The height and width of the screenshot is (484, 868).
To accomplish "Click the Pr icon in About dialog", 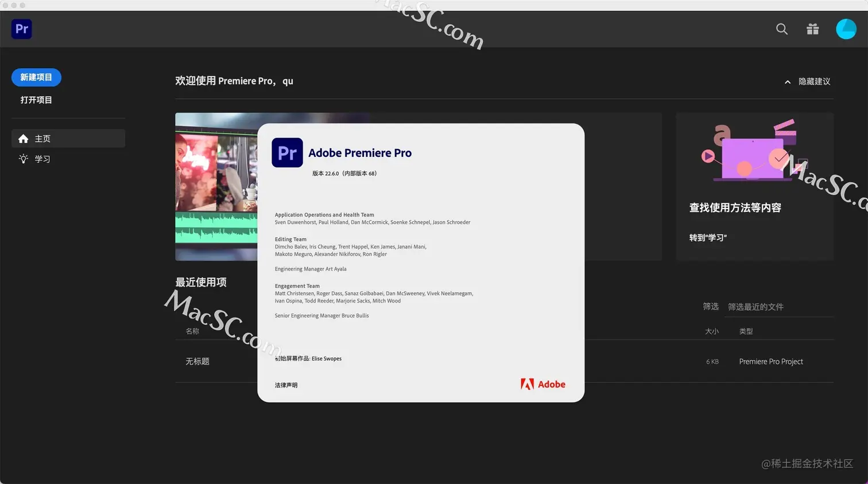I will pyautogui.click(x=287, y=153).
